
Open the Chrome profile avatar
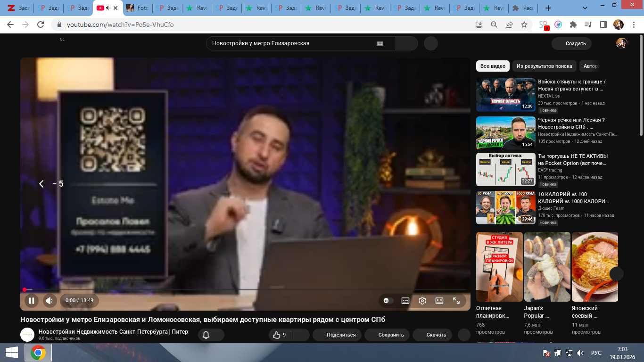coord(618,25)
